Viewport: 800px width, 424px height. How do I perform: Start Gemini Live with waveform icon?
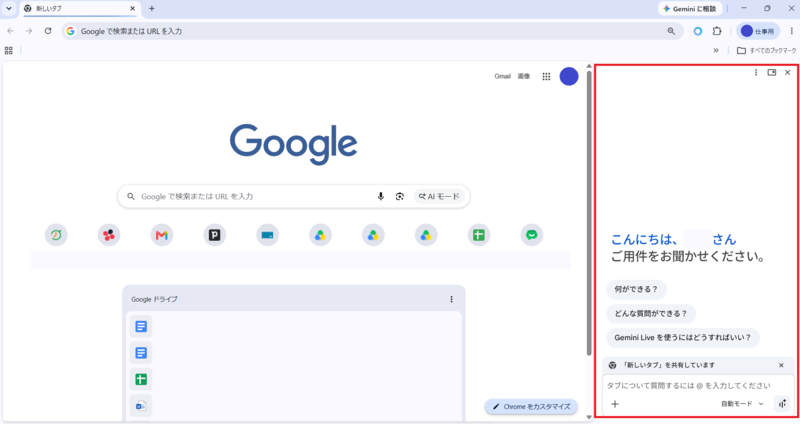click(x=782, y=404)
